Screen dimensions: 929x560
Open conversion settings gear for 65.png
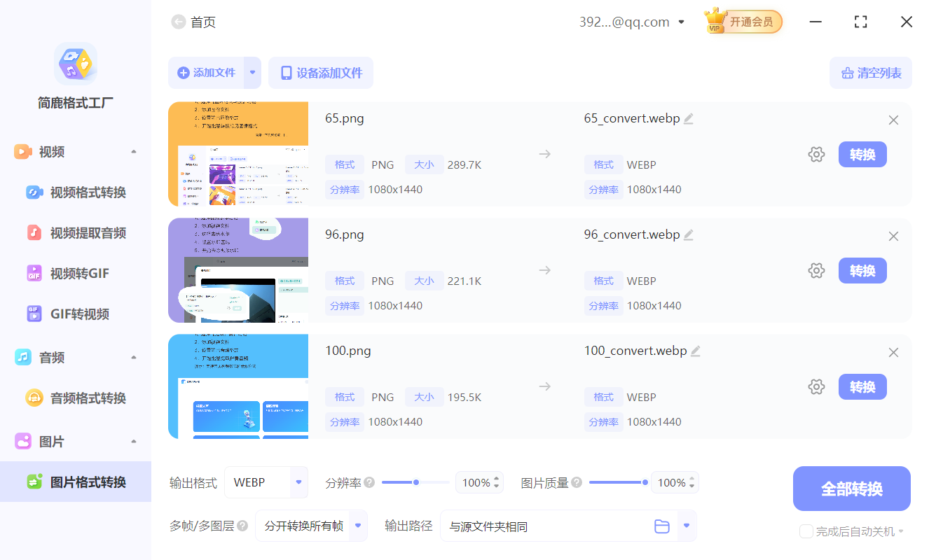click(x=816, y=154)
